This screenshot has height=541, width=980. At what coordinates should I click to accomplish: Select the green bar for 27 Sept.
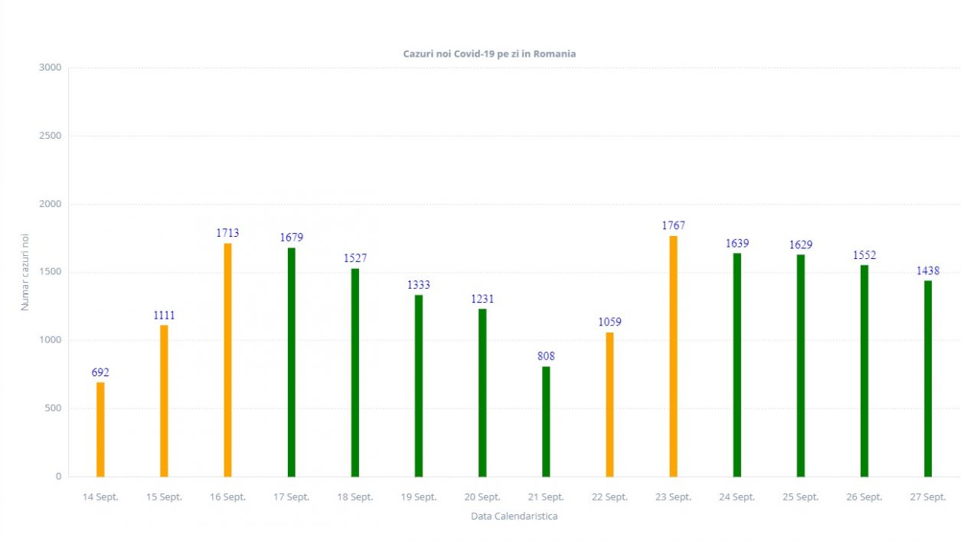pos(928,379)
